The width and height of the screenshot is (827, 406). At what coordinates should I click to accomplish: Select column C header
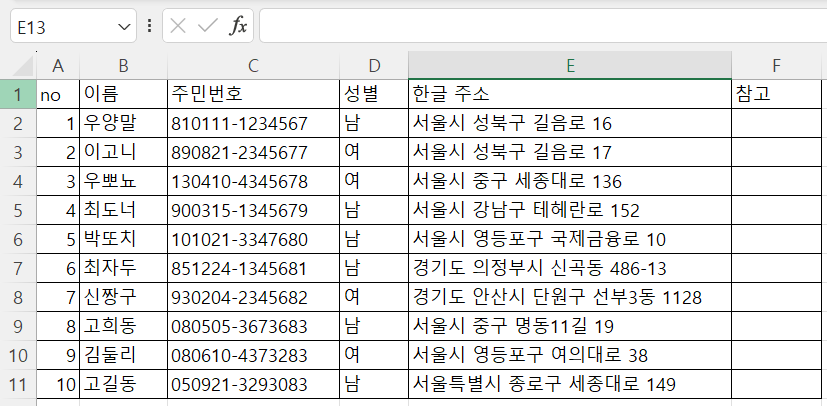[254, 65]
